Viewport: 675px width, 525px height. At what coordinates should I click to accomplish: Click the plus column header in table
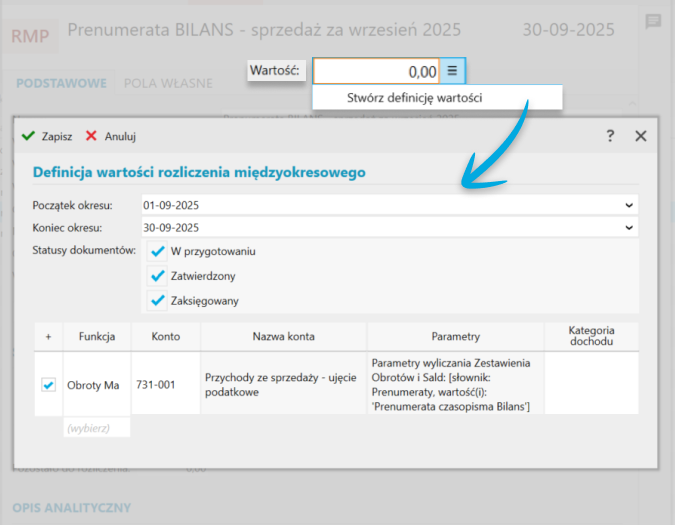click(48, 336)
